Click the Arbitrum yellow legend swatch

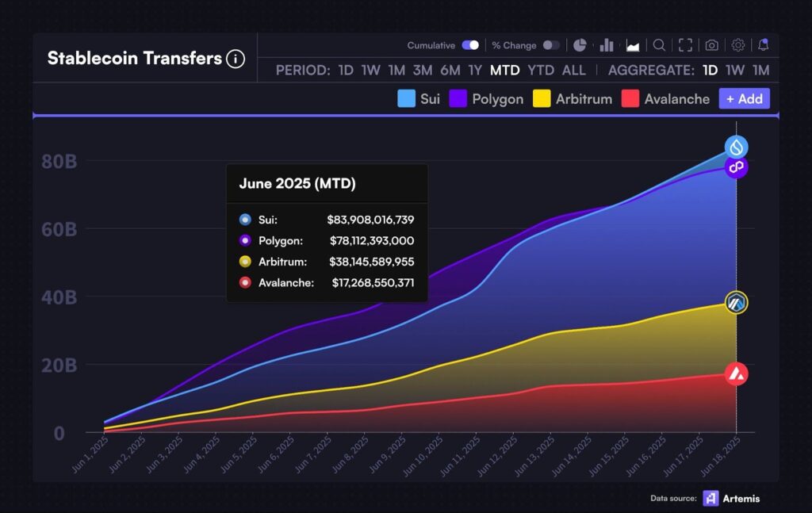click(x=542, y=98)
